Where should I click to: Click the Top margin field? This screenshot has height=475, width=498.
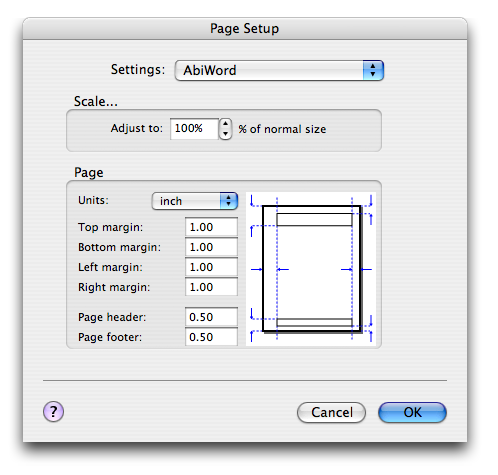[211, 227]
